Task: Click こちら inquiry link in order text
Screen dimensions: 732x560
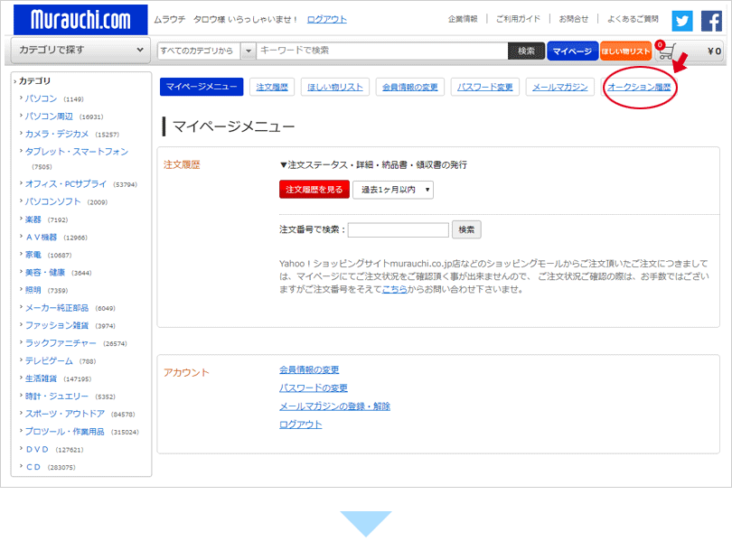Action: pos(395,289)
